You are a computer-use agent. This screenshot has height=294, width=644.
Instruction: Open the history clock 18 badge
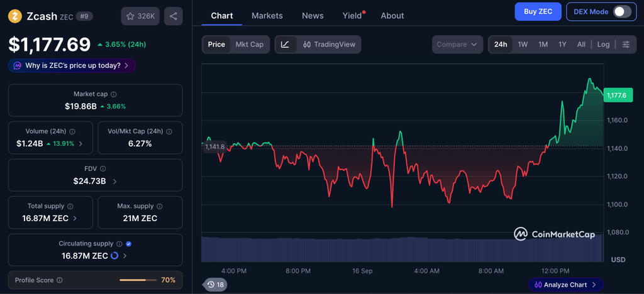click(x=215, y=284)
